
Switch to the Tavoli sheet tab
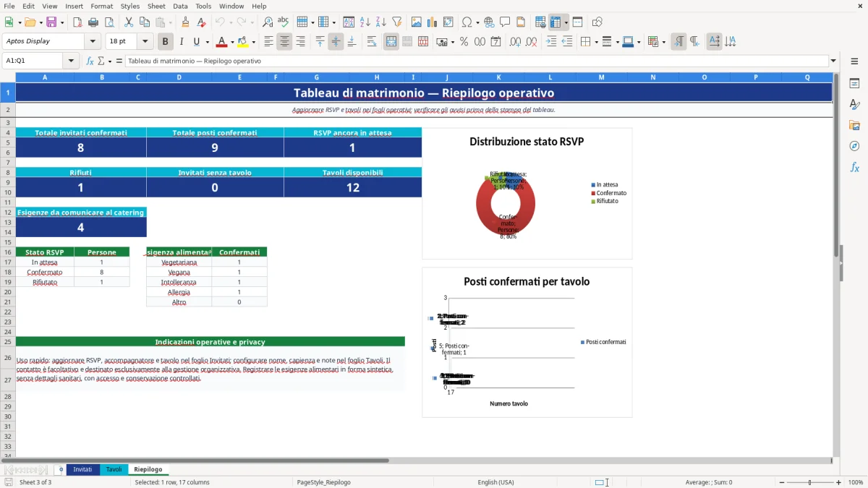(114, 470)
